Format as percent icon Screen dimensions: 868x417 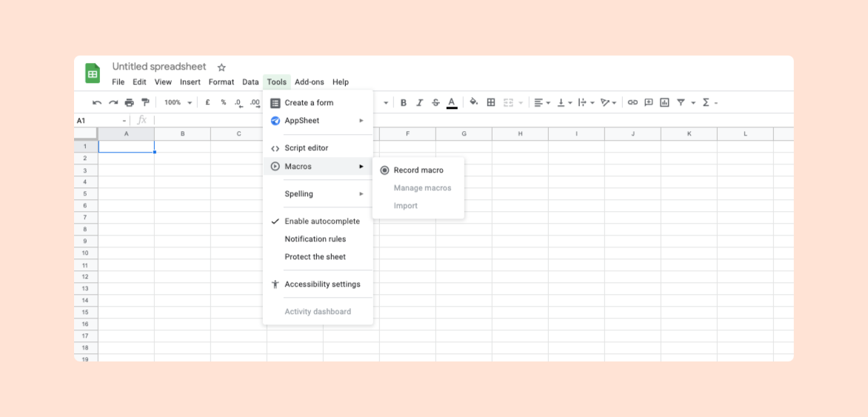[224, 102]
